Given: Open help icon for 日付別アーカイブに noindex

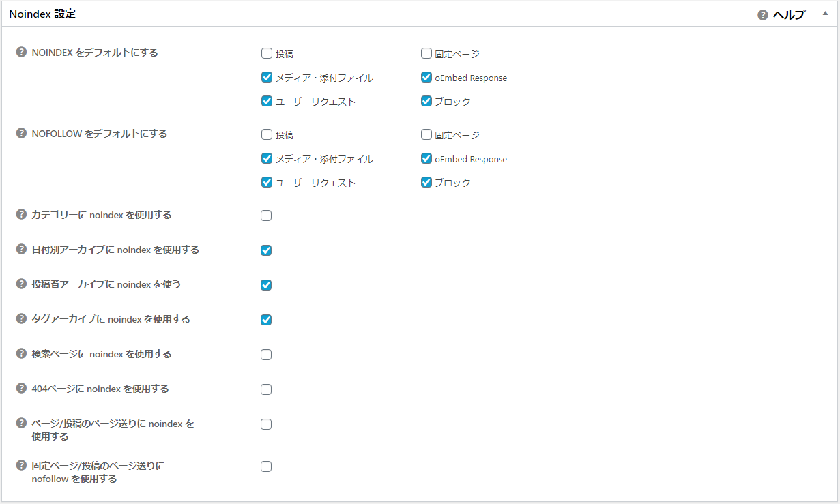Looking at the screenshot, I should pyautogui.click(x=21, y=250).
